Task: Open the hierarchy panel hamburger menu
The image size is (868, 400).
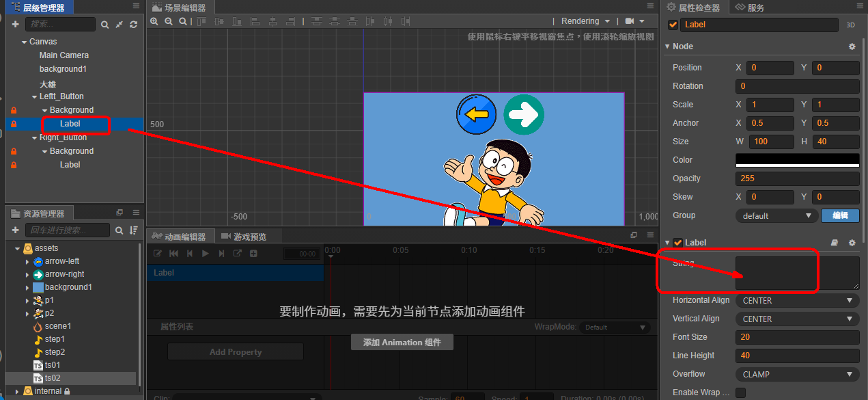Action: (136, 6)
